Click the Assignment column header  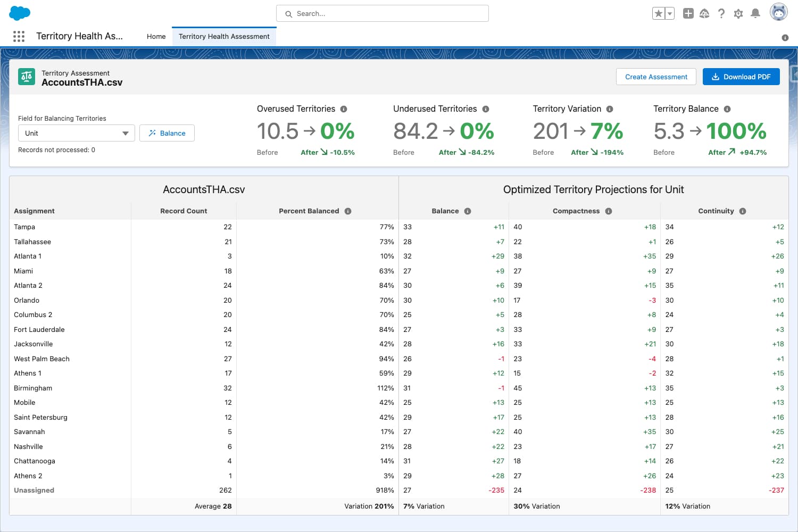(x=34, y=211)
